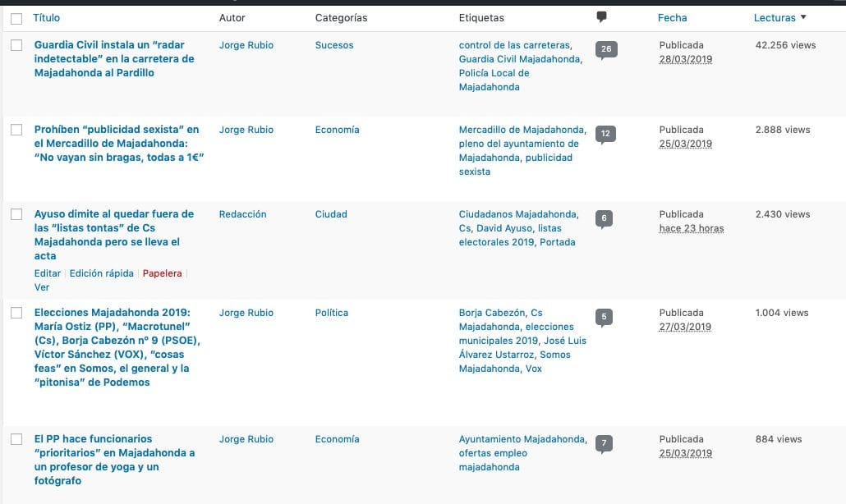This screenshot has height=504, width=846.
Task: Open the 5 comments bubble on Elecciones post
Action: pos(604,318)
